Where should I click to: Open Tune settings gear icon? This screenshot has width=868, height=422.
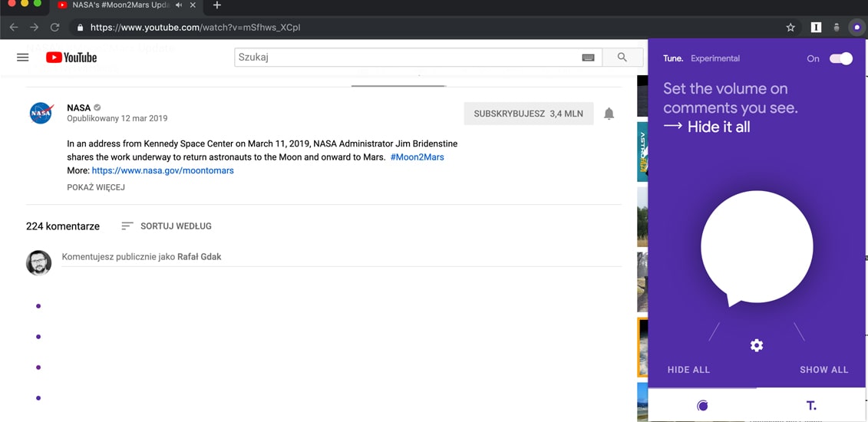point(756,346)
